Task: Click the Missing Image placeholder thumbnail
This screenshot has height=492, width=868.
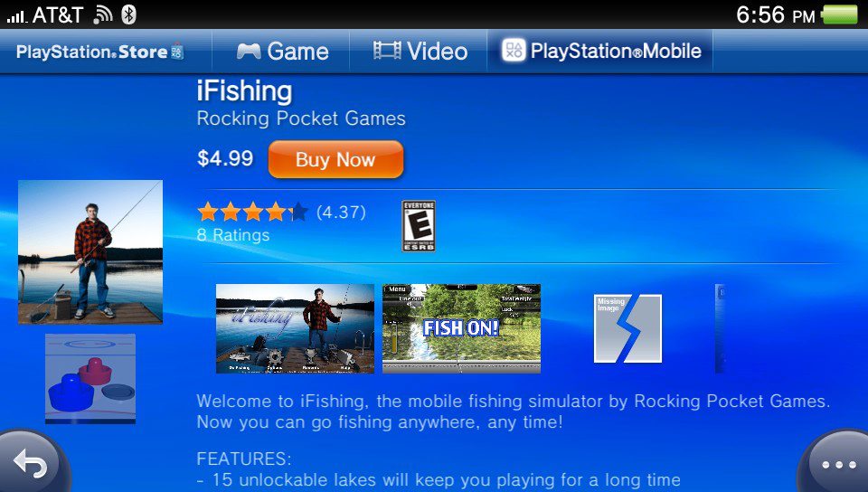Action: tap(627, 328)
